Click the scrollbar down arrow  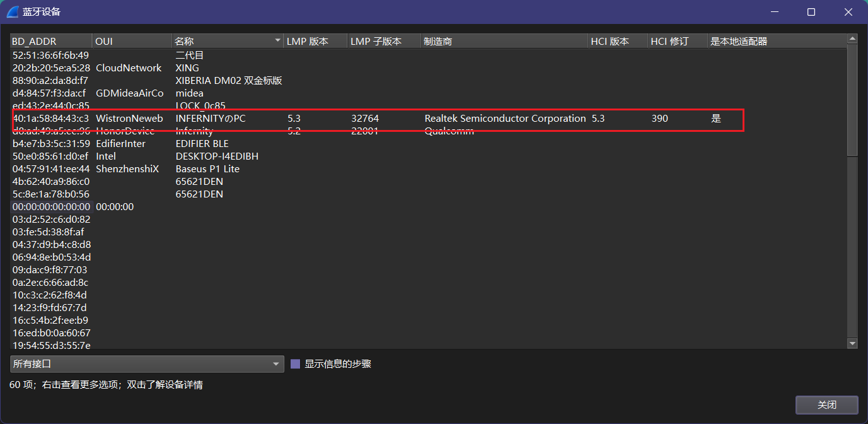(852, 343)
